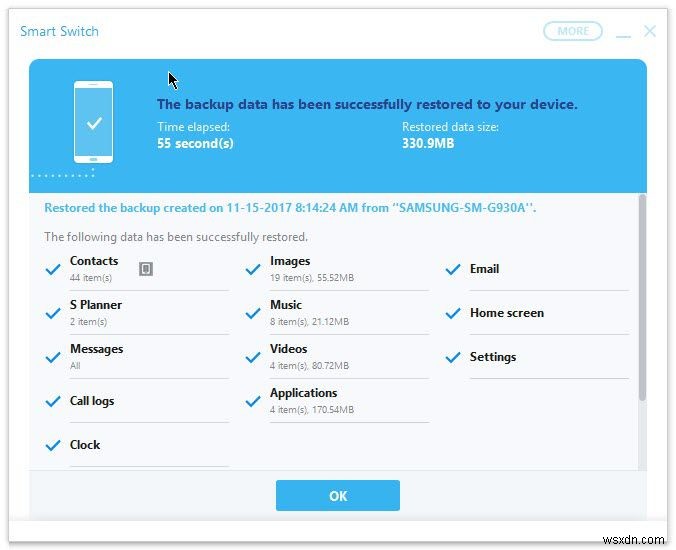Click the contacts detail icon beside Contacts

pyautogui.click(x=145, y=269)
